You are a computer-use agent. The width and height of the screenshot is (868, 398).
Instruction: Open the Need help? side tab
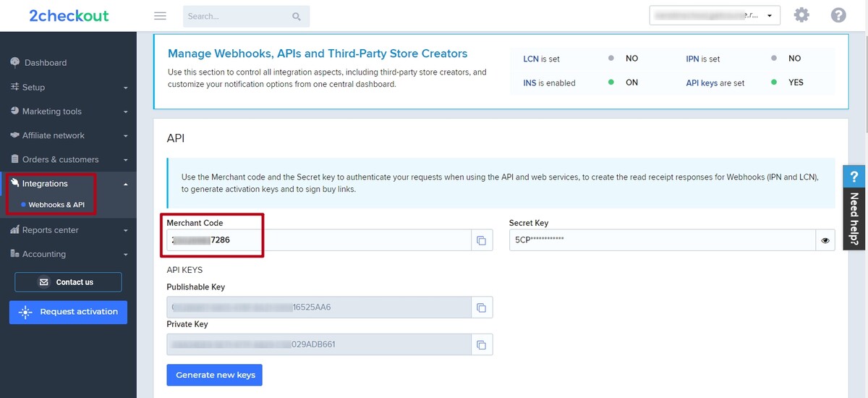click(854, 208)
